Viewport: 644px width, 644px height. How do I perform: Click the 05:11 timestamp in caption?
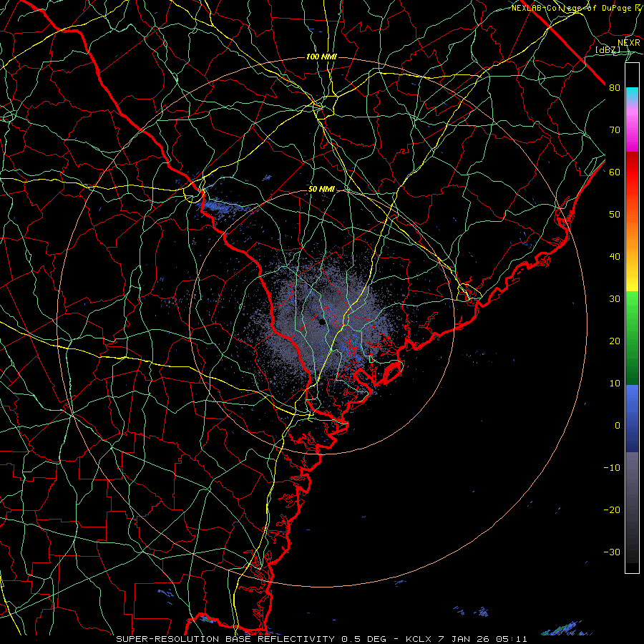coord(511,639)
